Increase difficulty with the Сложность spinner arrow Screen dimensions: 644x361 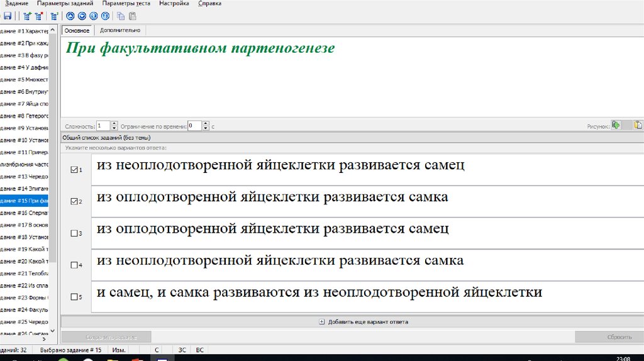[114, 123]
